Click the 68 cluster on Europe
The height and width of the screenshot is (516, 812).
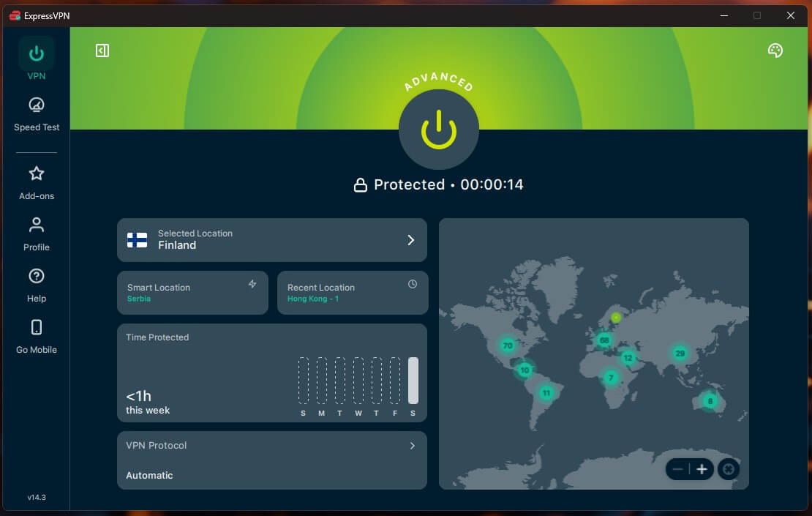[x=604, y=340]
